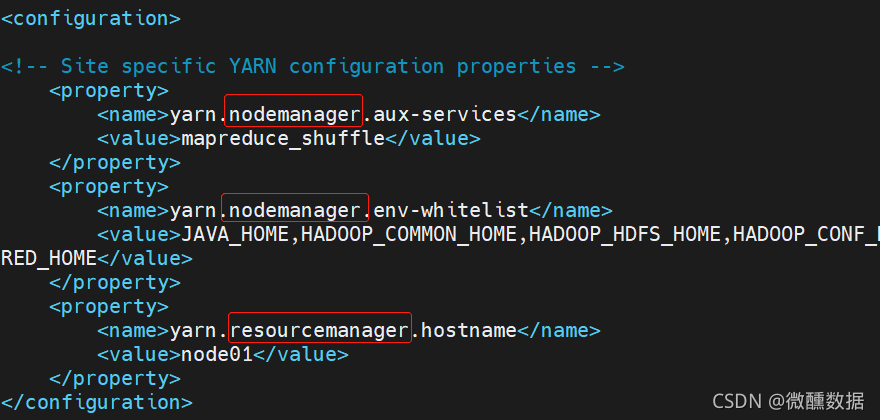880x420 pixels.
Task: Click the opening value tag before node01
Action: pos(139,355)
